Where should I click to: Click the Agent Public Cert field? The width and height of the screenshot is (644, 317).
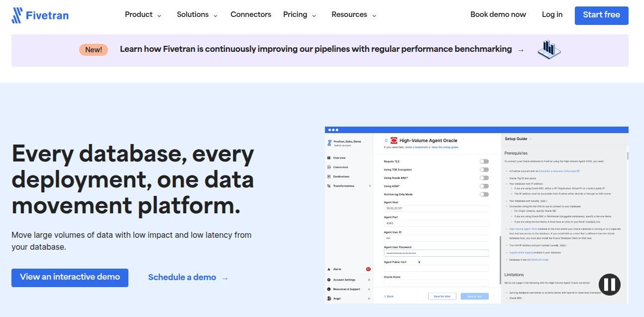pyautogui.click(x=436, y=268)
